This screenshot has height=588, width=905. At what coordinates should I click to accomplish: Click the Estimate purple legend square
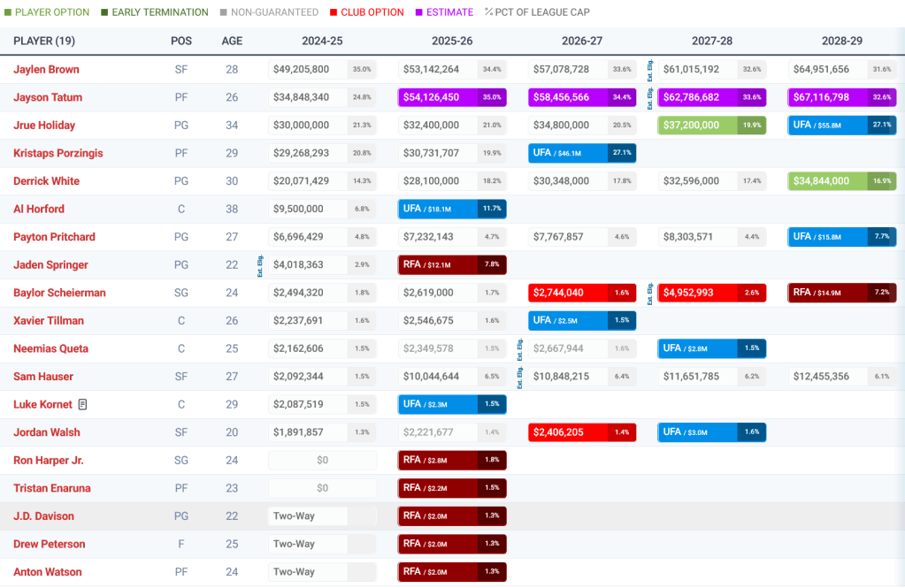tap(418, 12)
